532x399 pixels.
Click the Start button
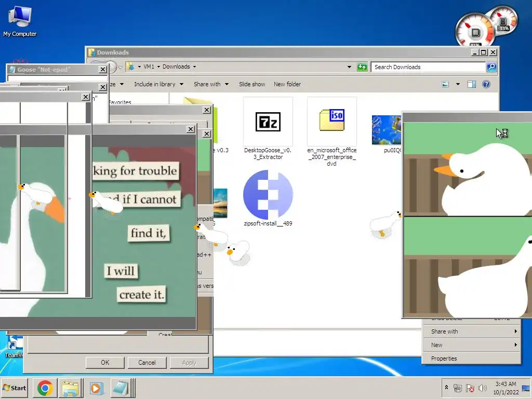[x=15, y=388]
